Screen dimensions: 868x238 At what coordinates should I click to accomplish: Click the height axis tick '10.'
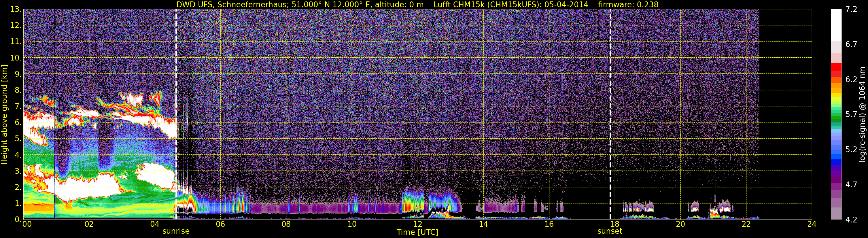tap(16, 58)
